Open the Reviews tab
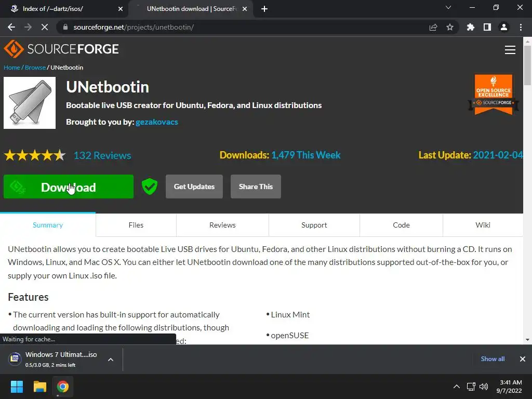Viewport: 532px width, 399px height. 222,225
